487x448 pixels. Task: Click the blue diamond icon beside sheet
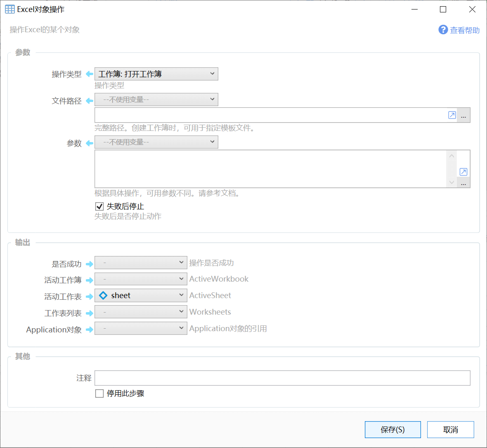click(103, 296)
